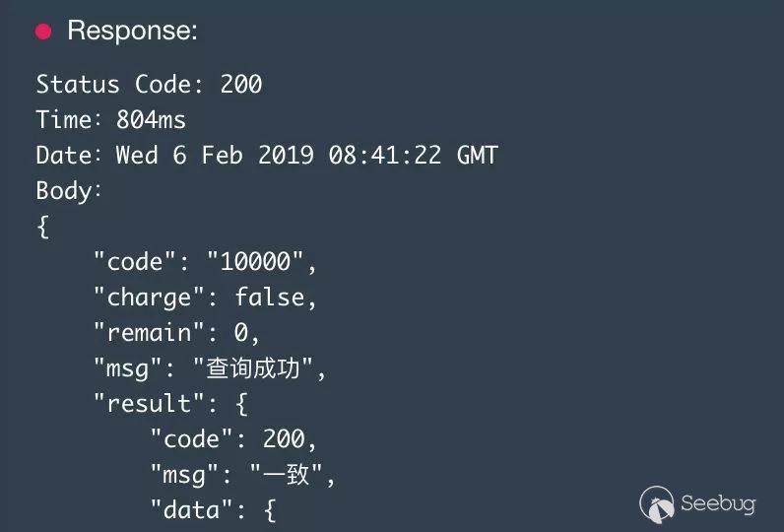Click the "data" key
This screenshot has width=784, height=532.
point(184,510)
